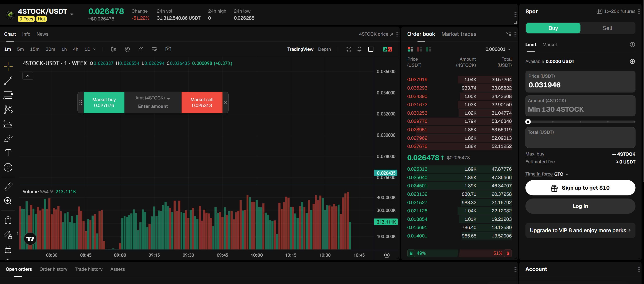The width and height of the screenshot is (644, 284).
Task: Toggle magnet mode for drawings
Action: click(8, 220)
